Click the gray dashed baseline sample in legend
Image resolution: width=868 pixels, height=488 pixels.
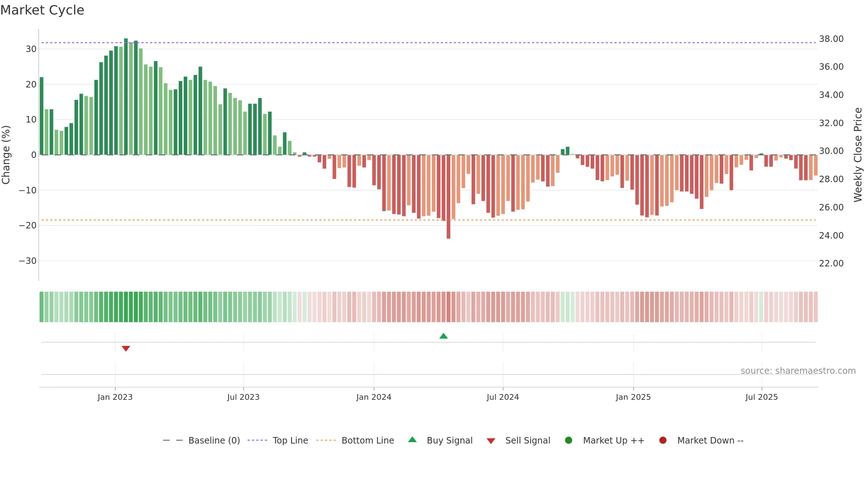pos(173,440)
